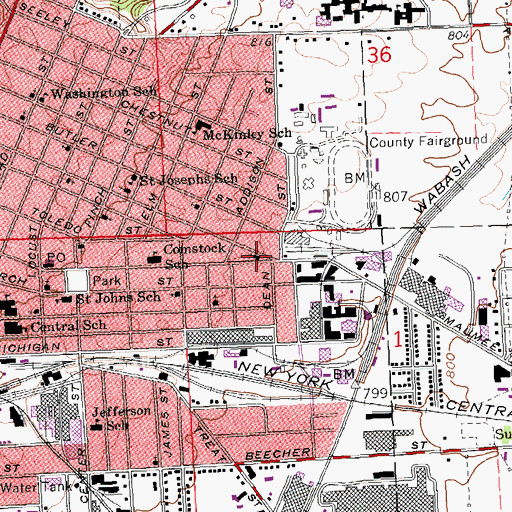Click the 'WABASH' railroad label

click(x=443, y=185)
